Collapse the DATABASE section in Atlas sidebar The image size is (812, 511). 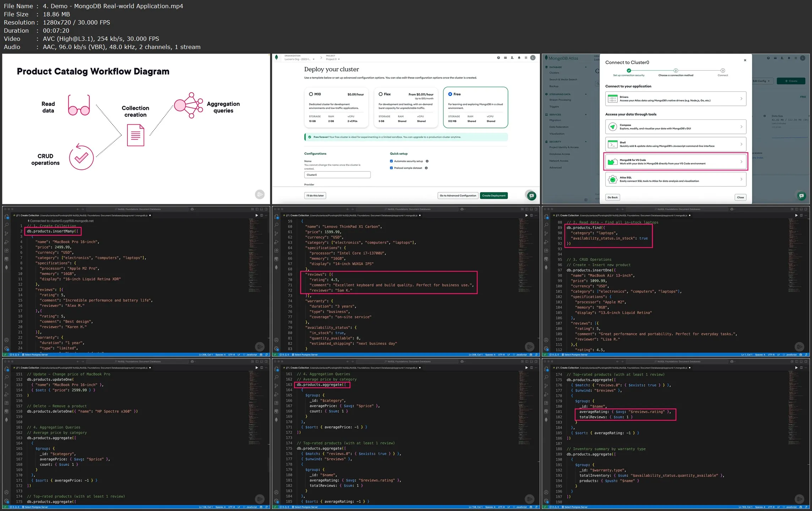point(586,67)
